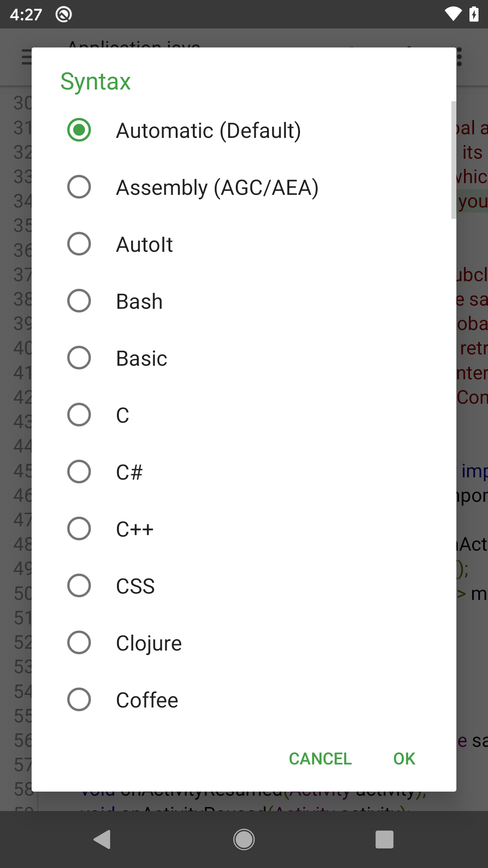
Task: Tap the recent apps square icon
Action: [x=385, y=840]
